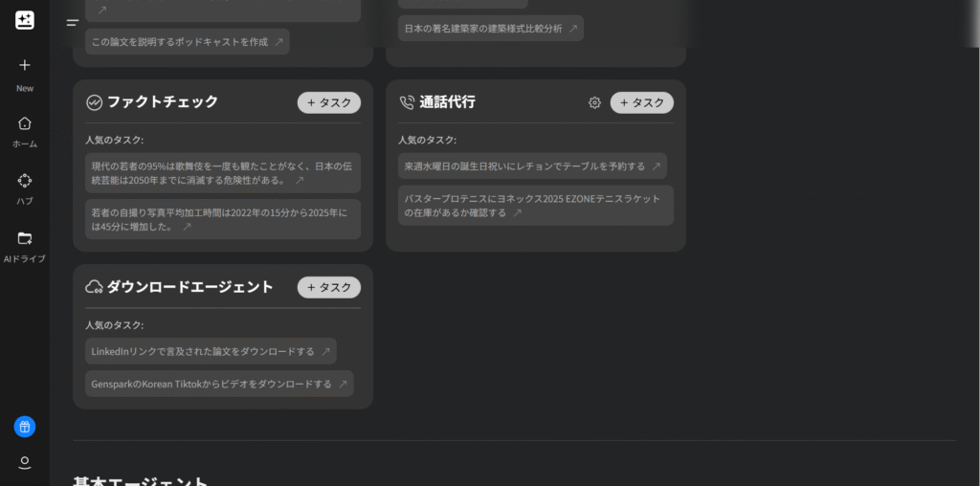Open the user profile icon

point(25,462)
